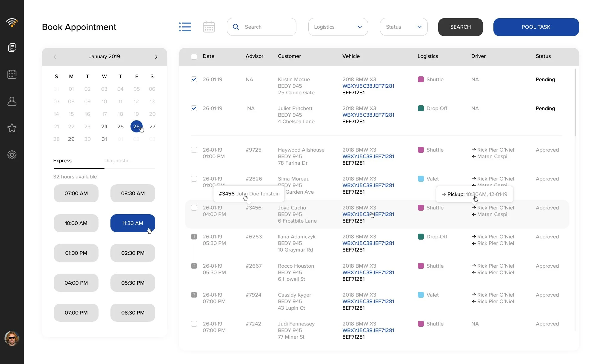This screenshot has width=597, height=364.
Task: Open the user profile icon in sidebar
Action: click(12, 101)
